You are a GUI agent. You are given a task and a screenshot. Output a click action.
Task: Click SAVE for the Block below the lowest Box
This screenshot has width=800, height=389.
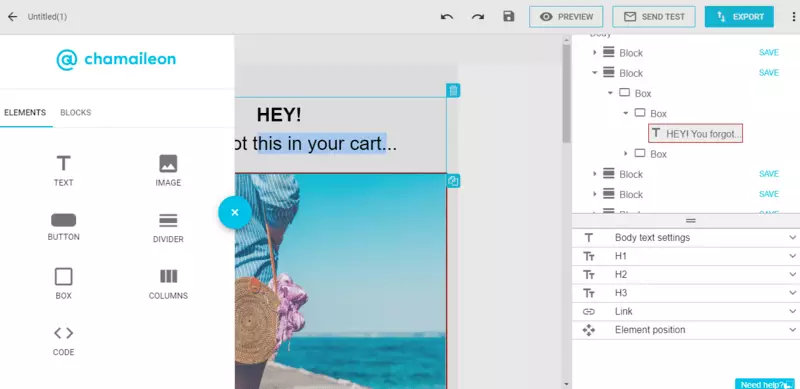(x=769, y=174)
